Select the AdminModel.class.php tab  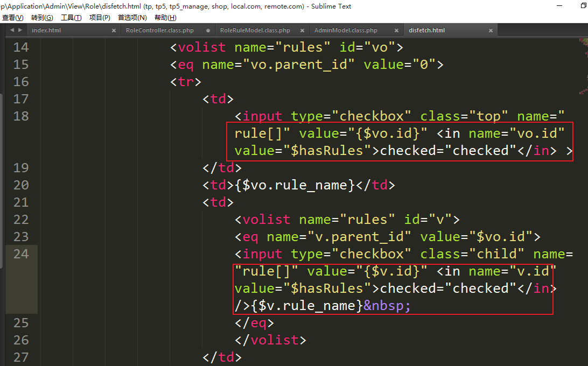tap(346, 31)
